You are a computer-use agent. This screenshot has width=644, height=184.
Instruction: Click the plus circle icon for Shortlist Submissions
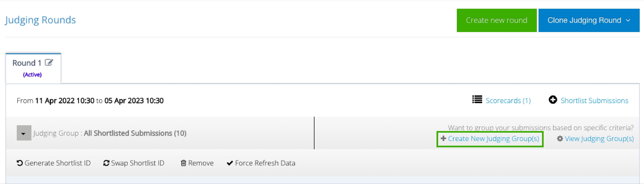click(x=553, y=99)
